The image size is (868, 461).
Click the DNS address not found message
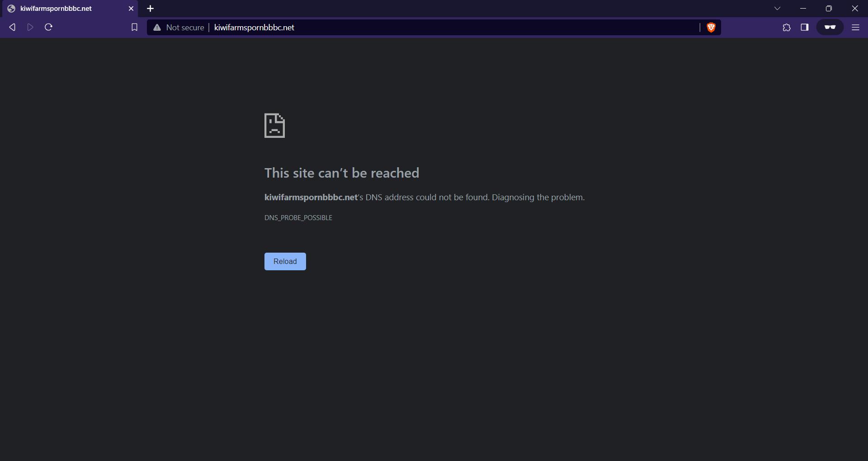[425, 198]
